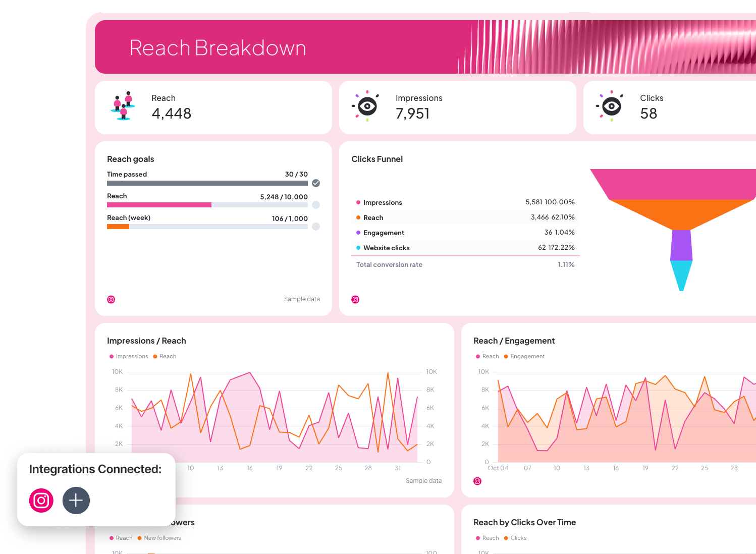The width and height of the screenshot is (756, 554).
Task: Toggle the Engagement legend item in Reach/Engagement chart
Action: point(525,356)
